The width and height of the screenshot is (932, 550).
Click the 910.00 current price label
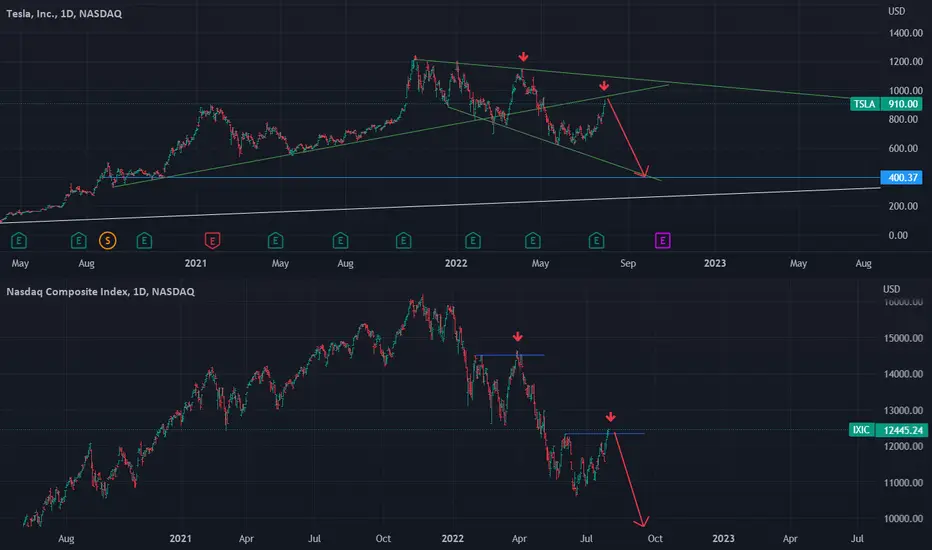[x=902, y=104]
